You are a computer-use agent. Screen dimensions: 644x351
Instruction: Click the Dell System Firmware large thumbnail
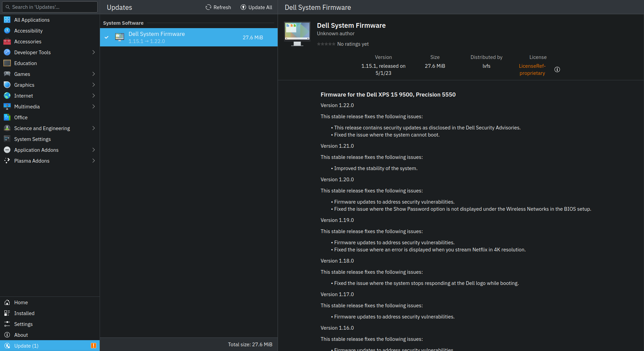[x=297, y=34]
